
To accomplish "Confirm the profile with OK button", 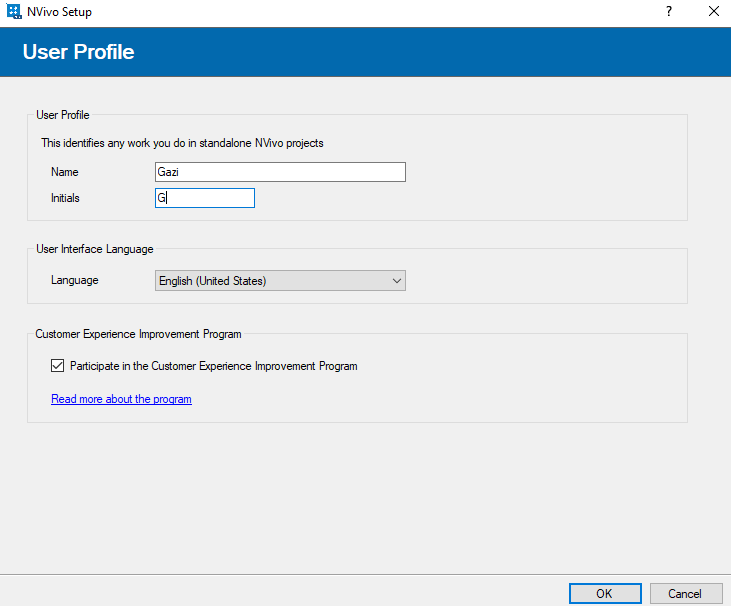I will click(605, 593).
